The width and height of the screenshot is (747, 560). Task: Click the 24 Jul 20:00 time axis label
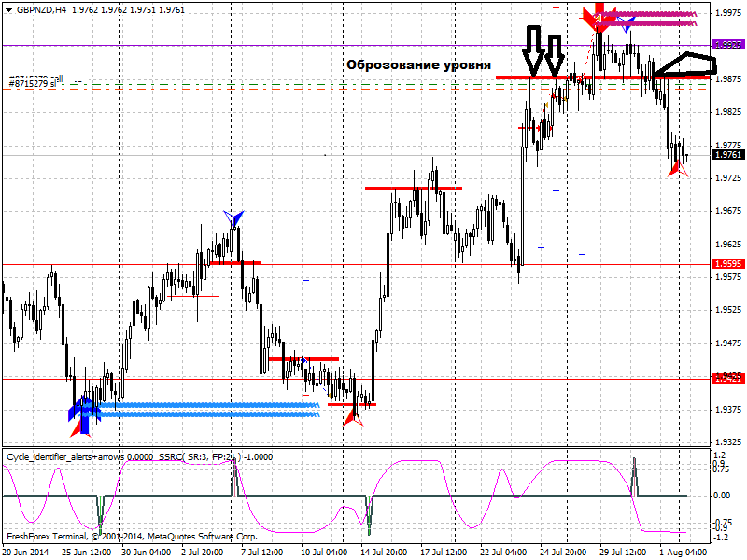(563, 553)
